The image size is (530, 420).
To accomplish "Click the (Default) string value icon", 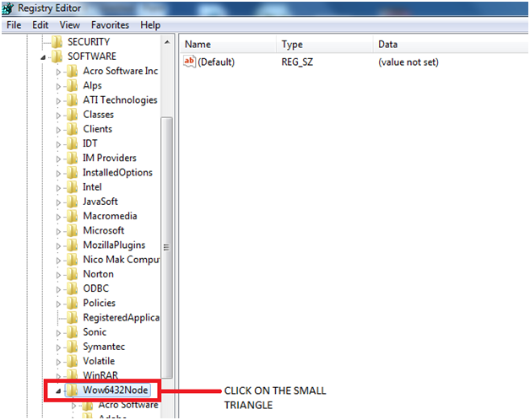I will click(190, 62).
